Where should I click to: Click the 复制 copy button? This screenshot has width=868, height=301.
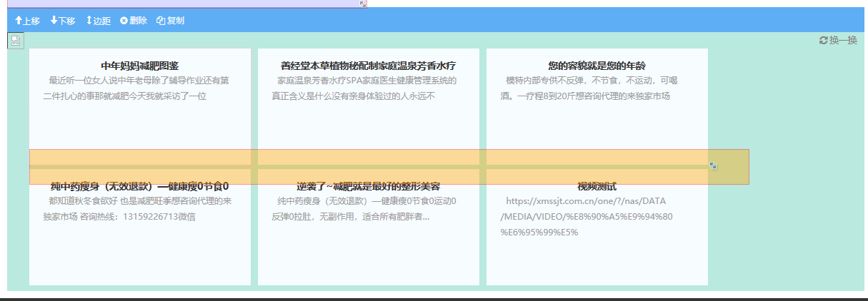pyautogui.click(x=170, y=21)
